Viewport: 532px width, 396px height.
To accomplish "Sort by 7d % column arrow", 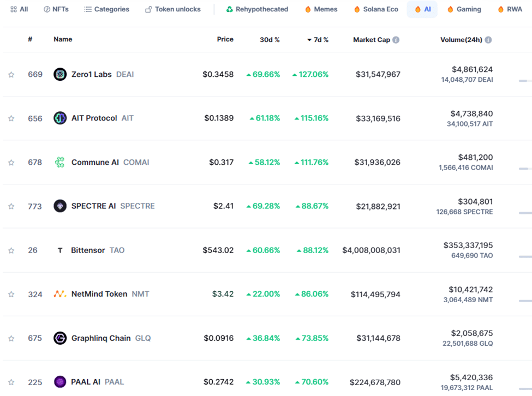I will click(309, 40).
